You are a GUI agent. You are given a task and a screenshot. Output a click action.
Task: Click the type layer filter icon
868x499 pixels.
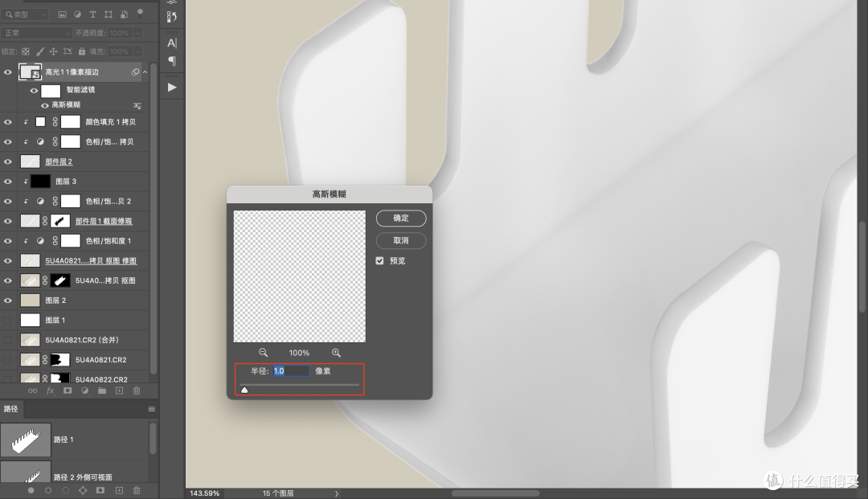point(92,14)
